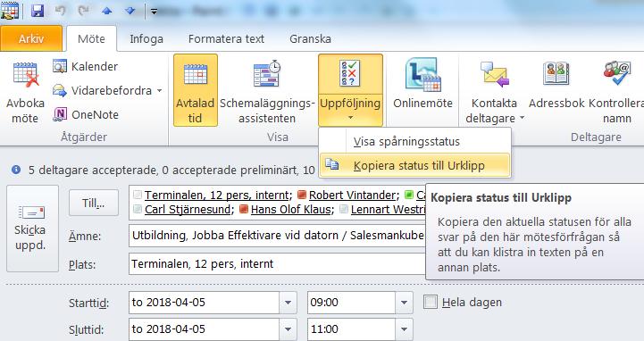Click the Sluttid 11:00 time field
This screenshot has height=341, width=644.
click(352, 329)
